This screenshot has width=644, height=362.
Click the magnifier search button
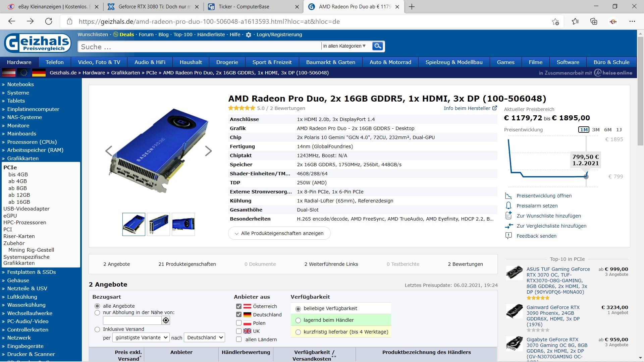click(377, 46)
